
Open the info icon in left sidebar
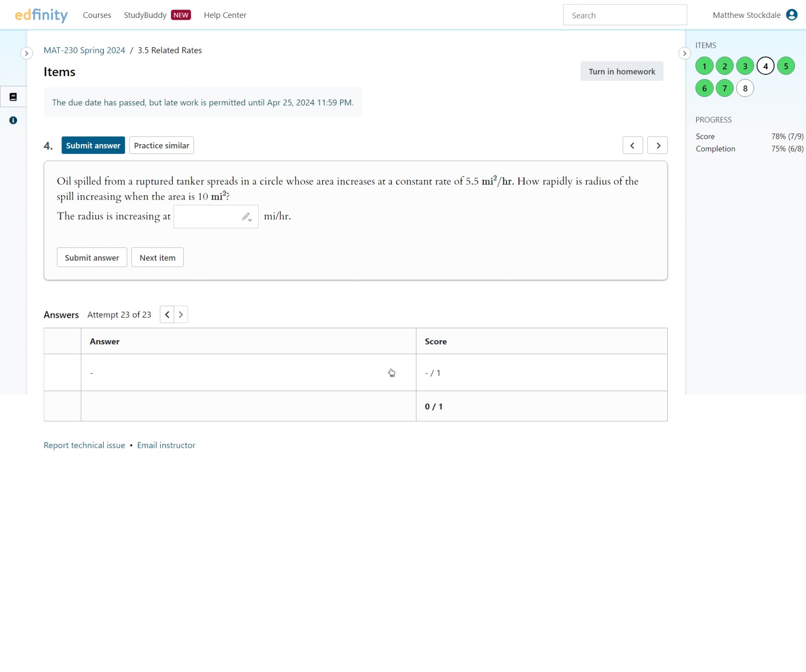tap(13, 120)
